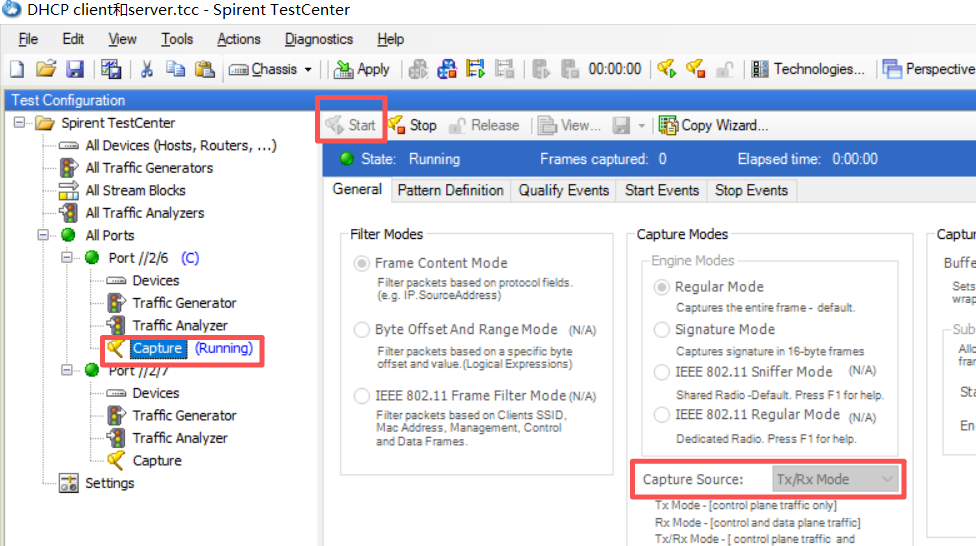976x546 pixels.
Task: Select Signature Mode radio button
Action: point(662,329)
